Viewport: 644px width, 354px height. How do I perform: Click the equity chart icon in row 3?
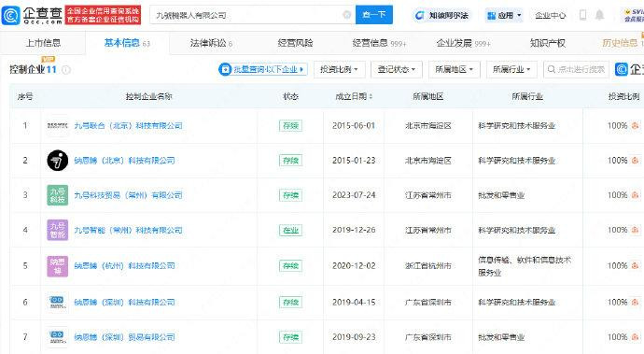(x=636, y=195)
